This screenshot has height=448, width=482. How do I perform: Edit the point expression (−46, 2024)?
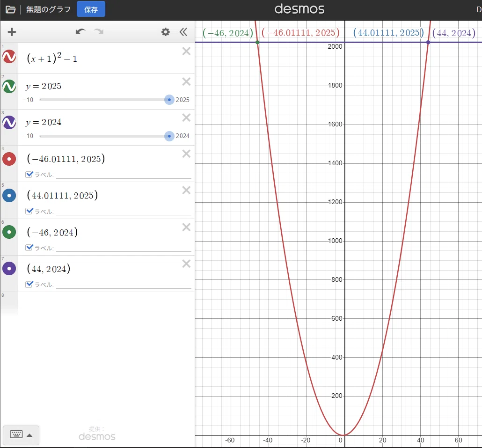coord(52,232)
